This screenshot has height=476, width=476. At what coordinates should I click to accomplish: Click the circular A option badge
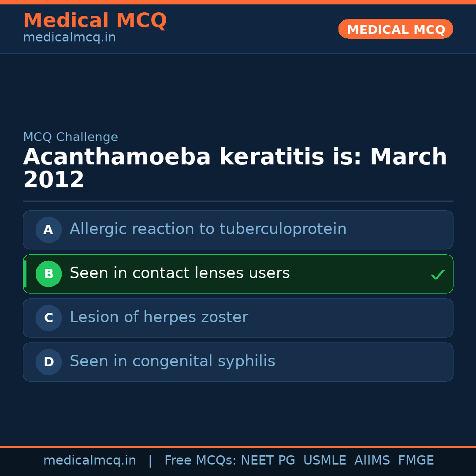pyautogui.click(x=48, y=230)
